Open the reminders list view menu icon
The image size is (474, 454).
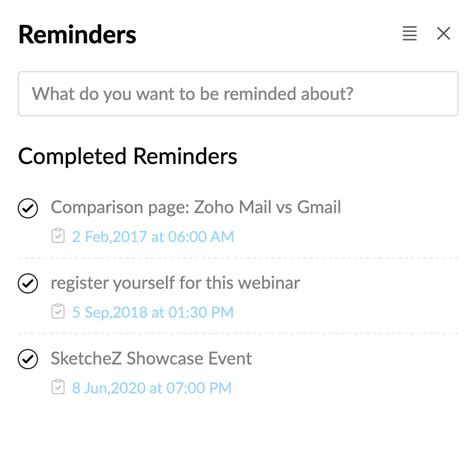point(409,33)
